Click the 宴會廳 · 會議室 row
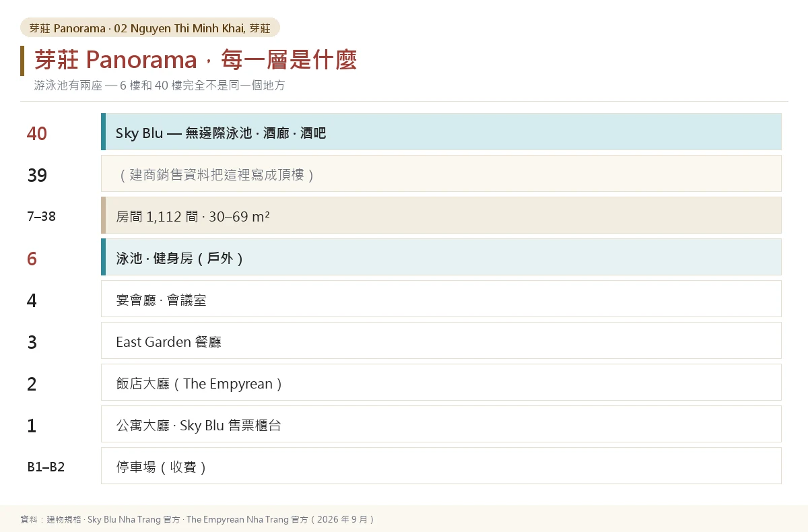Viewport: 808px width, 532px height. (x=441, y=299)
